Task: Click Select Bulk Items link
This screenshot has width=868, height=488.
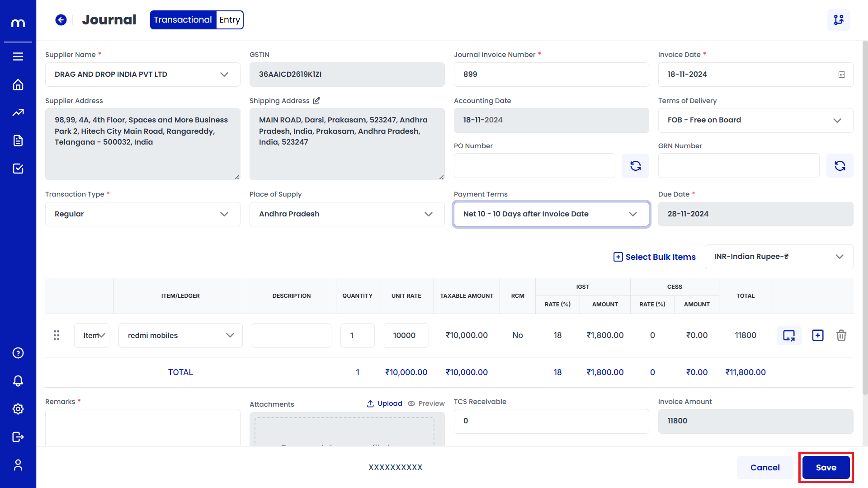Action: pyautogui.click(x=654, y=257)
